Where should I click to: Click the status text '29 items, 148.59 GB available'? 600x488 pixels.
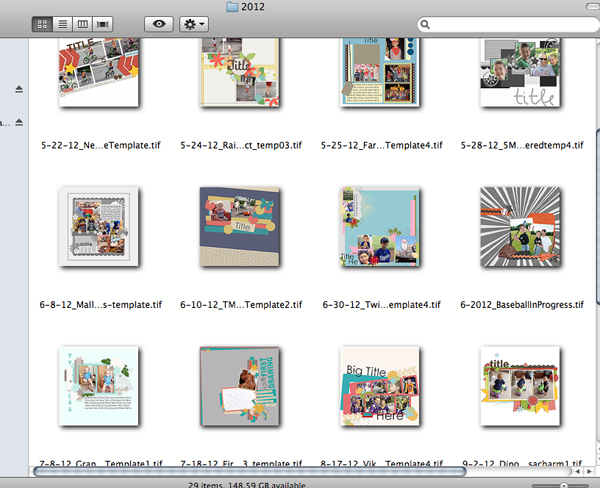click(247, 485)
